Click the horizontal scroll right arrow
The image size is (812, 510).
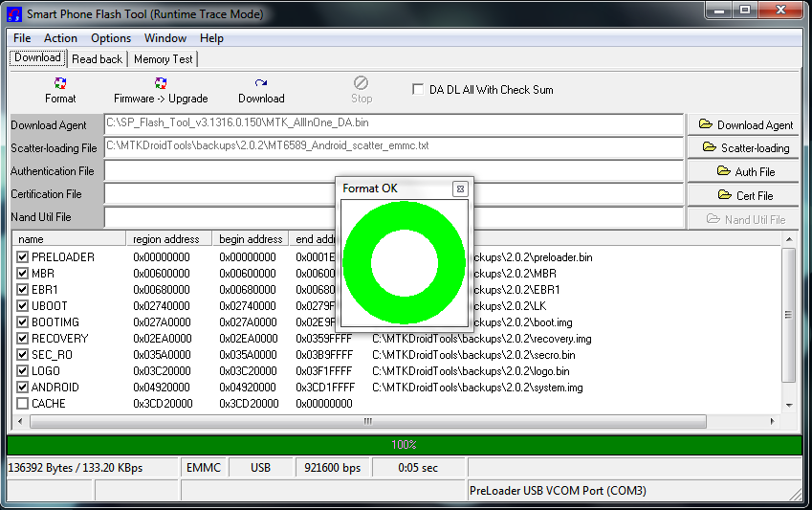(772, 421)
